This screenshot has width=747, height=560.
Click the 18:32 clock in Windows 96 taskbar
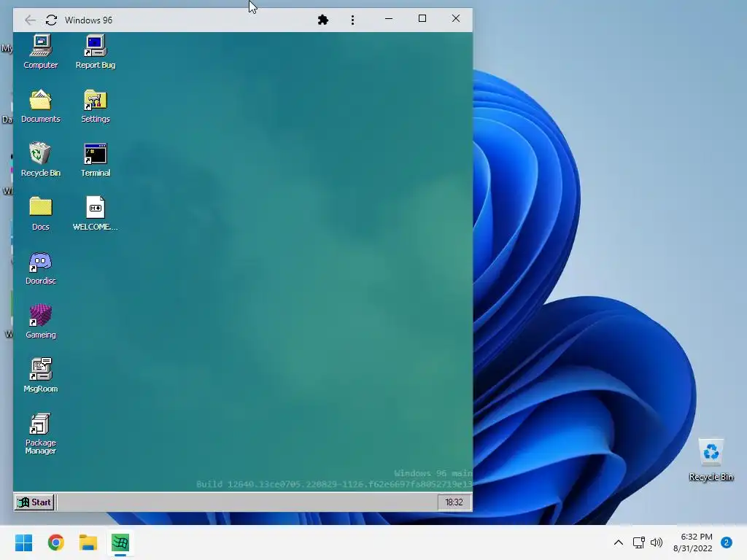454,502
